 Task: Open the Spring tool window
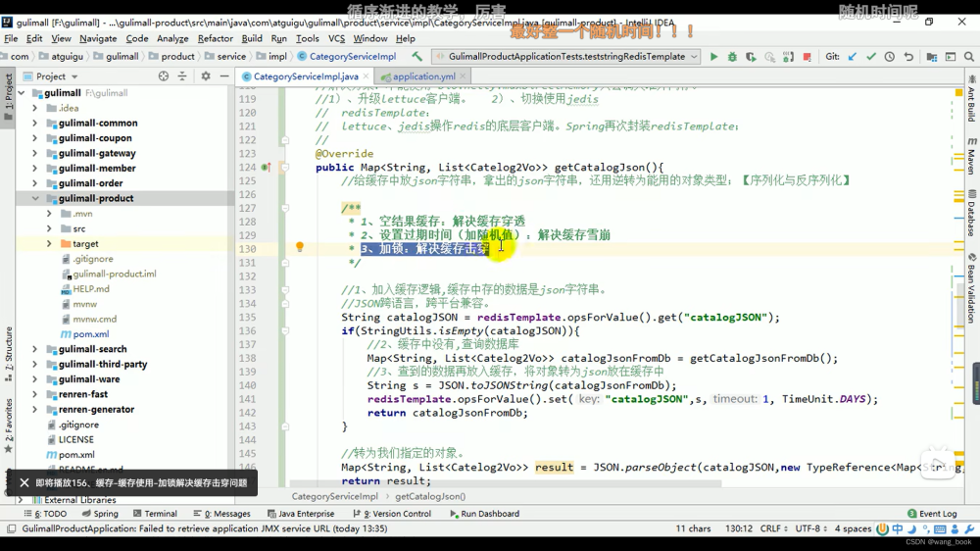coord(100,514)
